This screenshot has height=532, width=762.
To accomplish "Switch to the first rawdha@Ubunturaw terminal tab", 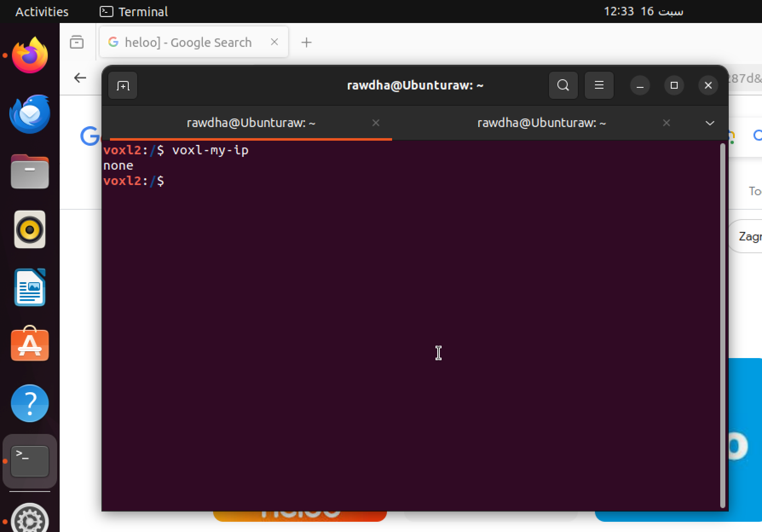I will pyautogui.click(x=251, y=123).
